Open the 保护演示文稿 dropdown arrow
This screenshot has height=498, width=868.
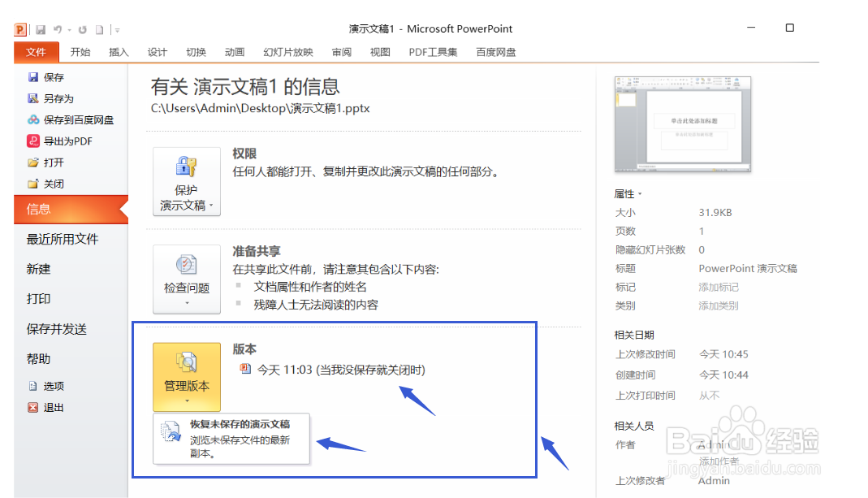[x=211, y=206]
